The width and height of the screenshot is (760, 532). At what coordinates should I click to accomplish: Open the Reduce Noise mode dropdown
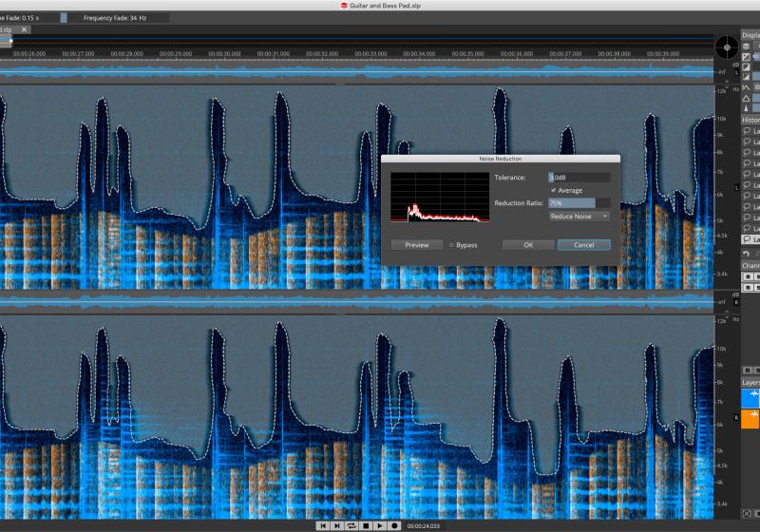579,217
